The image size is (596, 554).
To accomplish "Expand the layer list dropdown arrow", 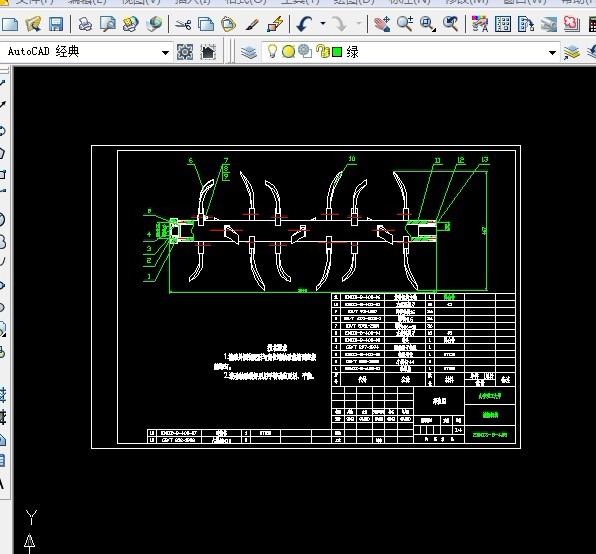I will pos(552,53).
